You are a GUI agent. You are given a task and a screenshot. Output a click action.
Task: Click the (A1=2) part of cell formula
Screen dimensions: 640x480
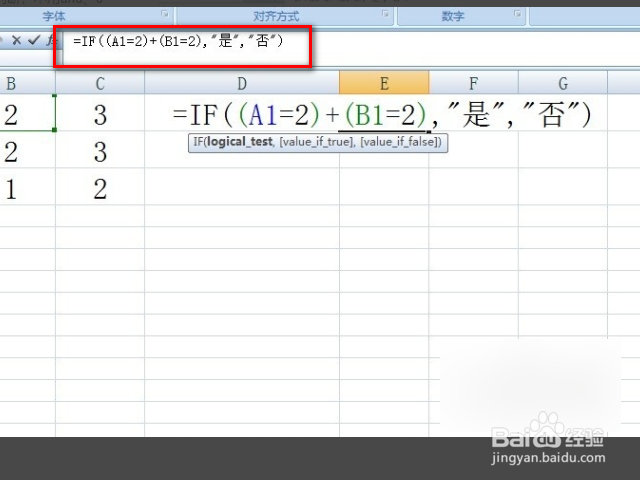tap(279, 115)
